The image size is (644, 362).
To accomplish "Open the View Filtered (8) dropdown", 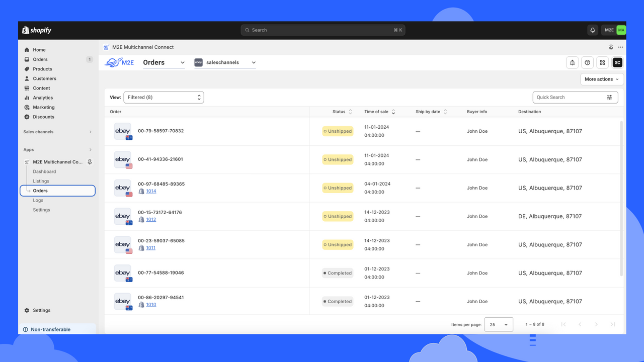I will tap(164, 97).
